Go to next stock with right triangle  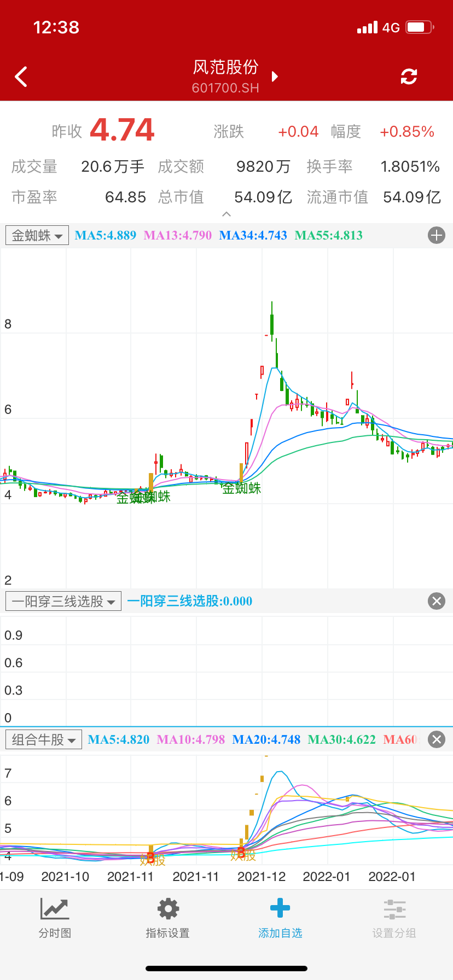click(x=275, y=77)
